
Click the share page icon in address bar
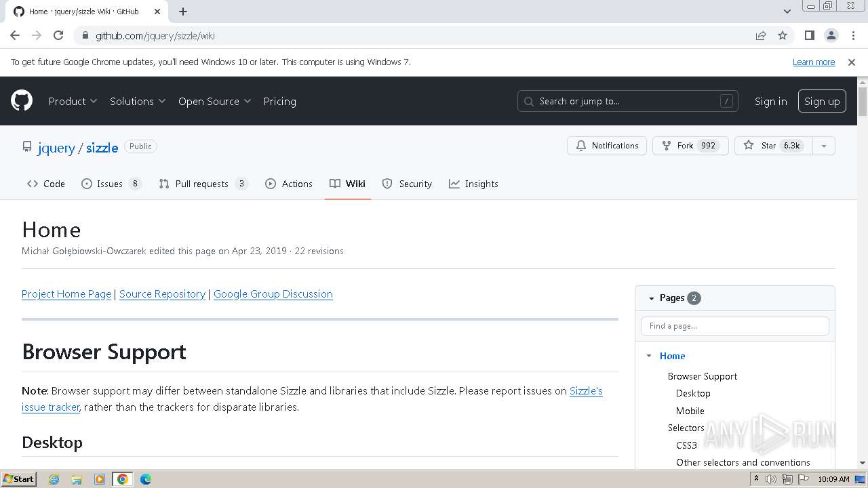click(761, 35)
